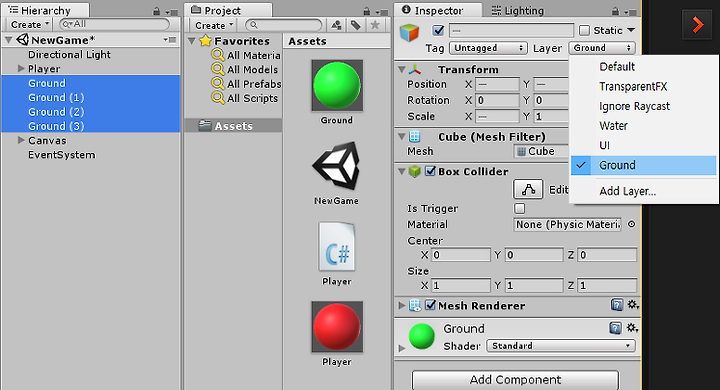Open the Static flags dropdown arrow
Viewport: 720px width, 390px height.
pyautogui.click(x=631, y=30)
